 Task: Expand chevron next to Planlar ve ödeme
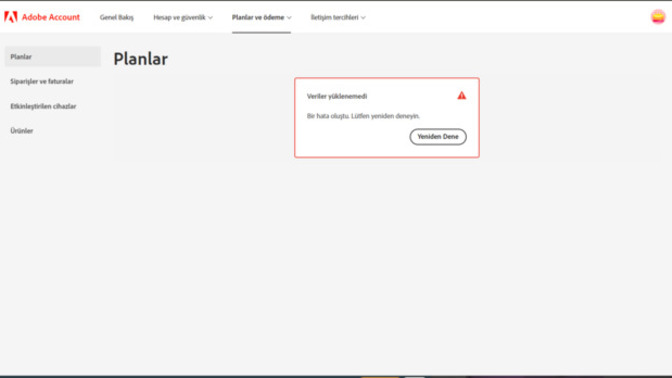point(289,18)
